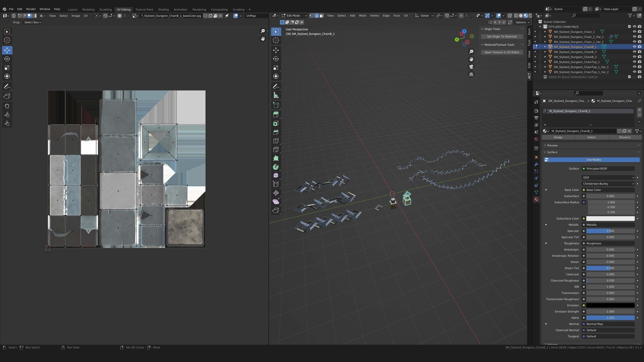Toggle camera view button in viewport

pos(471,67)
